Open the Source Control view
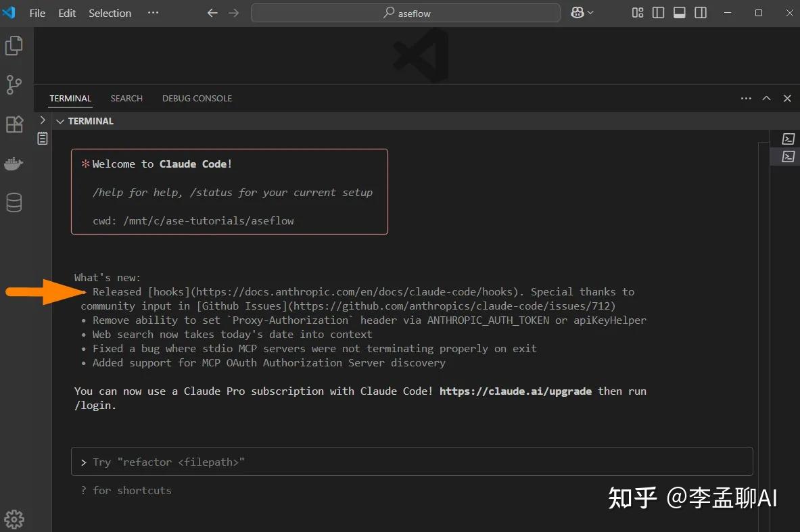Image resolution: width=800 pixels, height=532 pixels. click(x=14, y=85)
